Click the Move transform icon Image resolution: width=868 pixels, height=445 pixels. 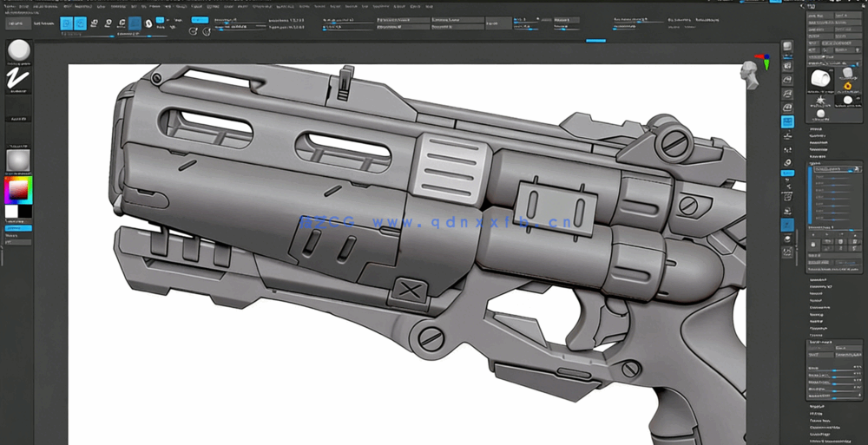coord(94,24)
